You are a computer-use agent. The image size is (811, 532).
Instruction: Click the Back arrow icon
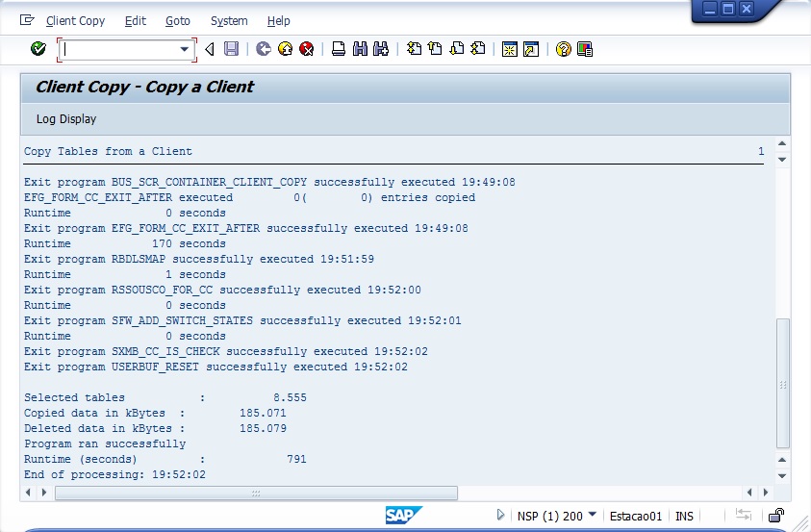point(263,49)
